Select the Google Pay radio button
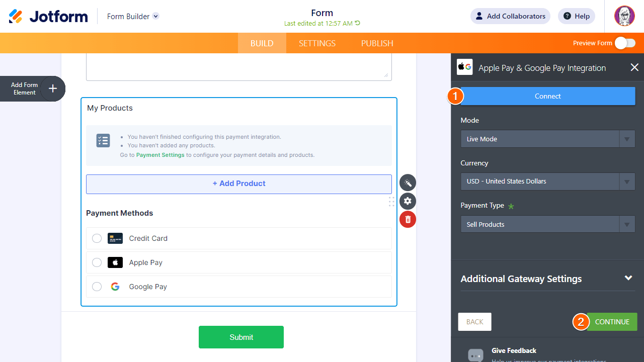 97,287
